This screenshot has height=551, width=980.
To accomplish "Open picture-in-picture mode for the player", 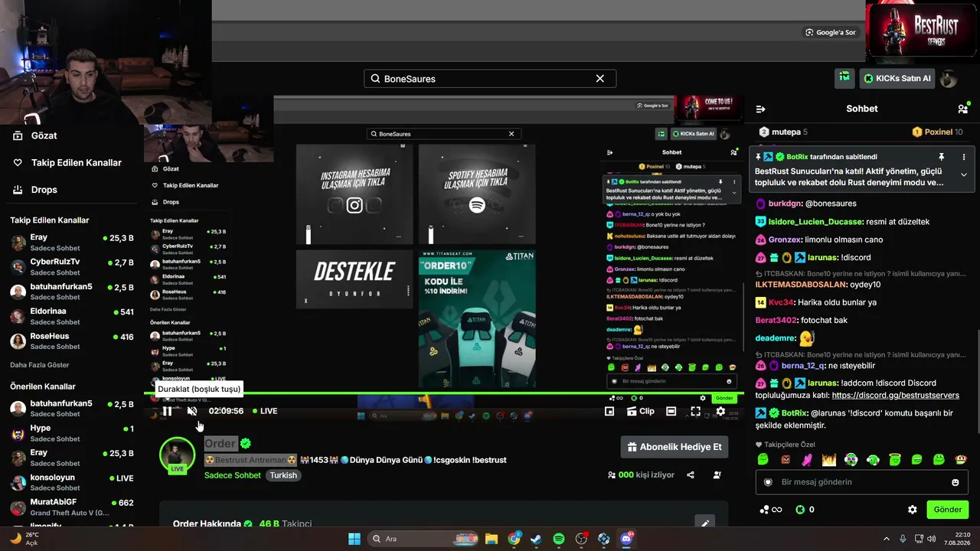I will (x=609, y=411).
